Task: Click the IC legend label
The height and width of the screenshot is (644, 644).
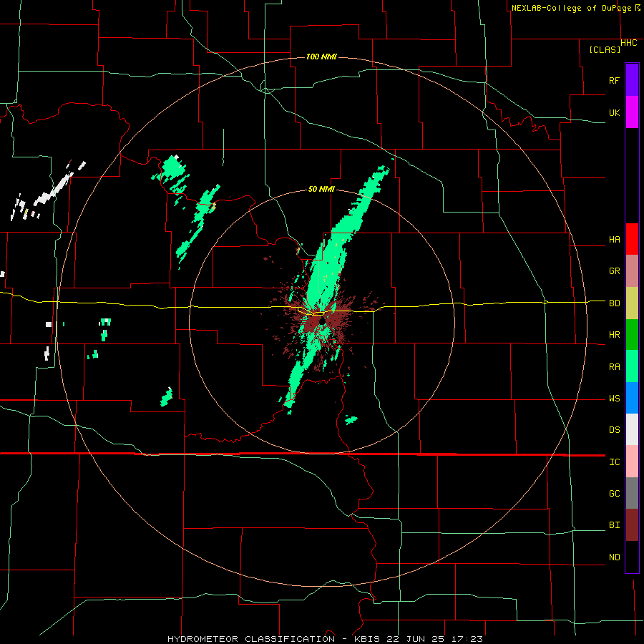Action: [614, 462]
